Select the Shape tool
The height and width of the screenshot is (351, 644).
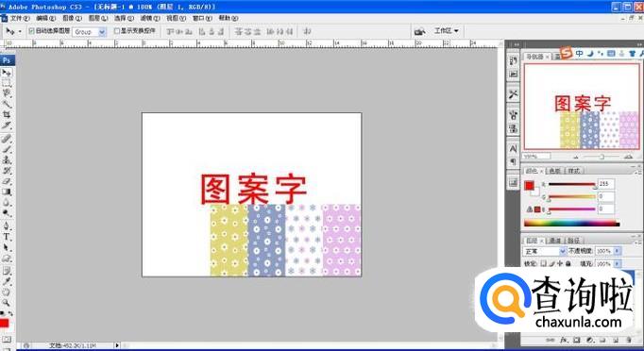(7, 259)
